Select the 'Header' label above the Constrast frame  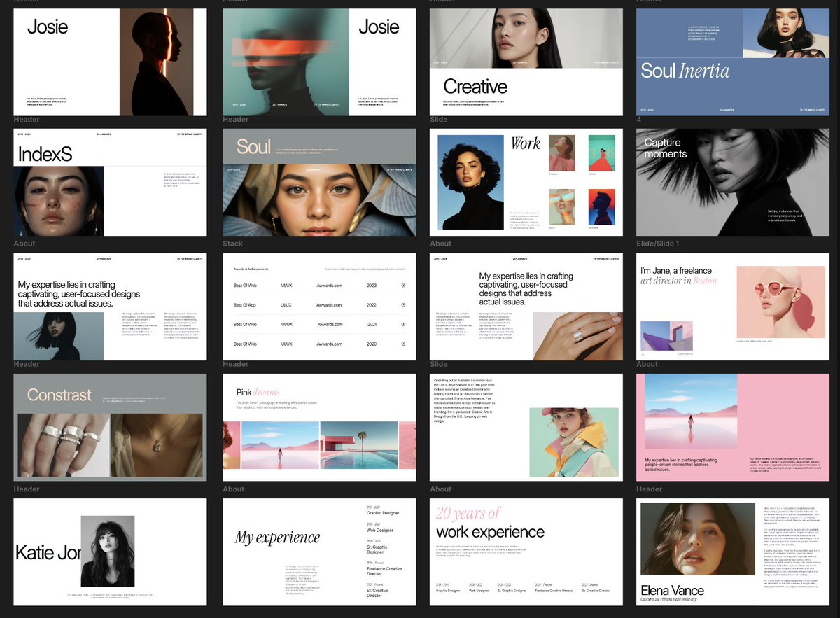tap(27, 364)
